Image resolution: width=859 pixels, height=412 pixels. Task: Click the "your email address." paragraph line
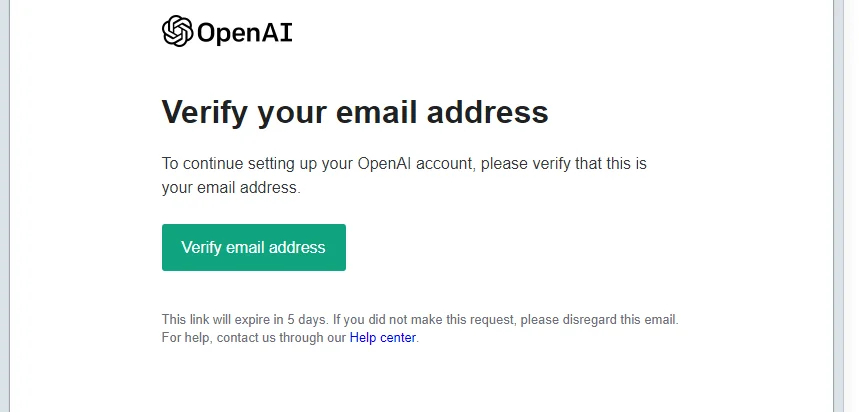(230, 187)
